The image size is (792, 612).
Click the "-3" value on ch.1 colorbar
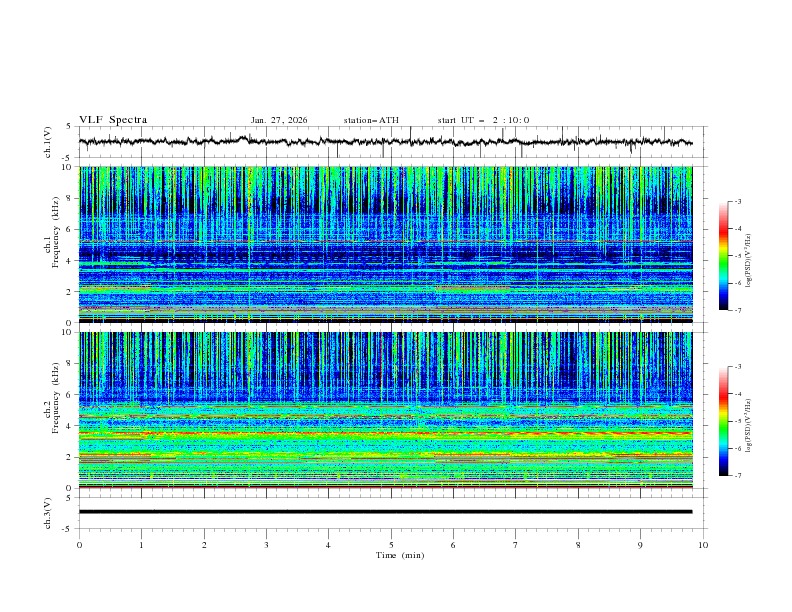coord(738,201)
